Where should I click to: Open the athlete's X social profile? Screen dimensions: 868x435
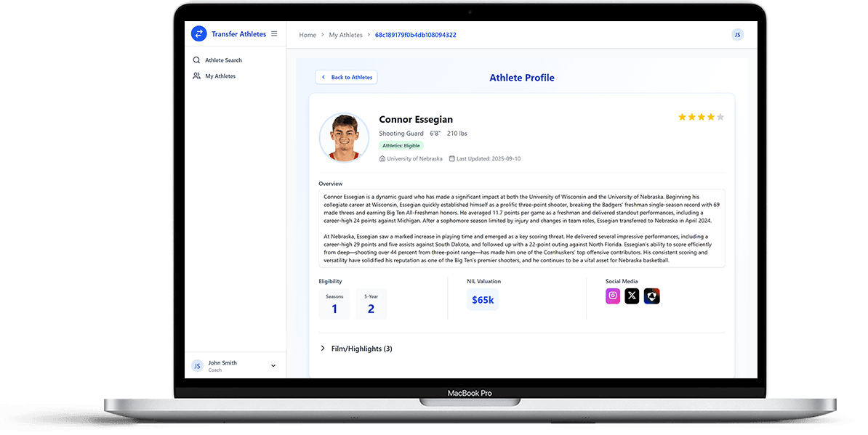tap(632, 296)
